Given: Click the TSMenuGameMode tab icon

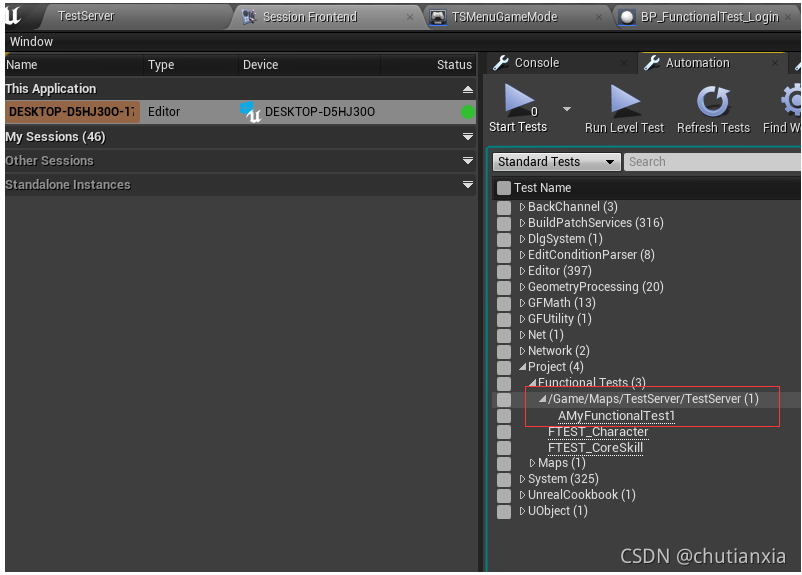Looking at the screenshot, I should tap(438, 17).
